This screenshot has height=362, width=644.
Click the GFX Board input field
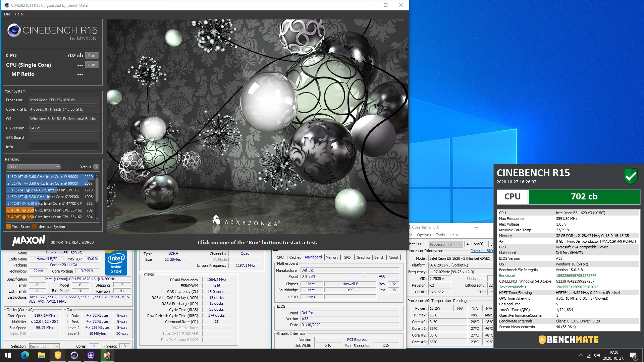pos(63,137)
